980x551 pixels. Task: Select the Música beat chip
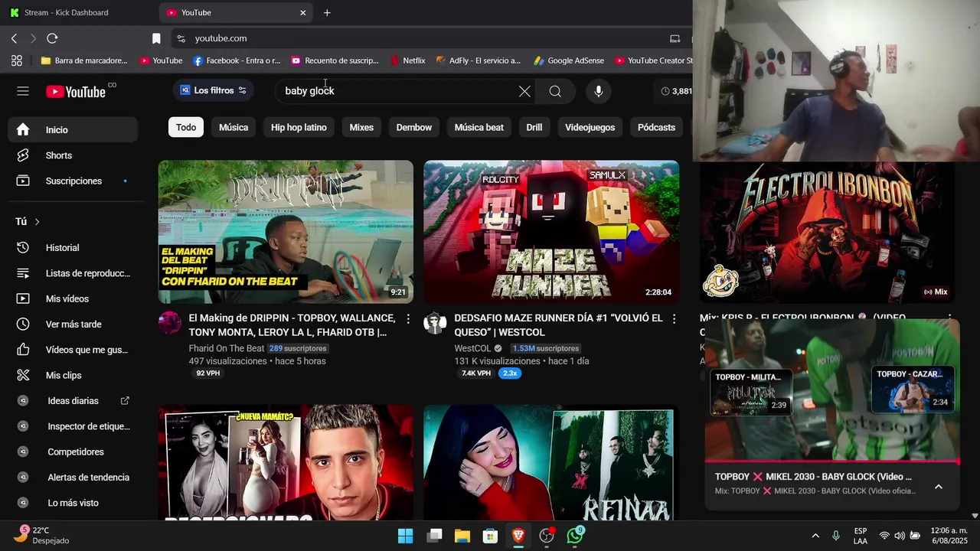click(479, 127)
